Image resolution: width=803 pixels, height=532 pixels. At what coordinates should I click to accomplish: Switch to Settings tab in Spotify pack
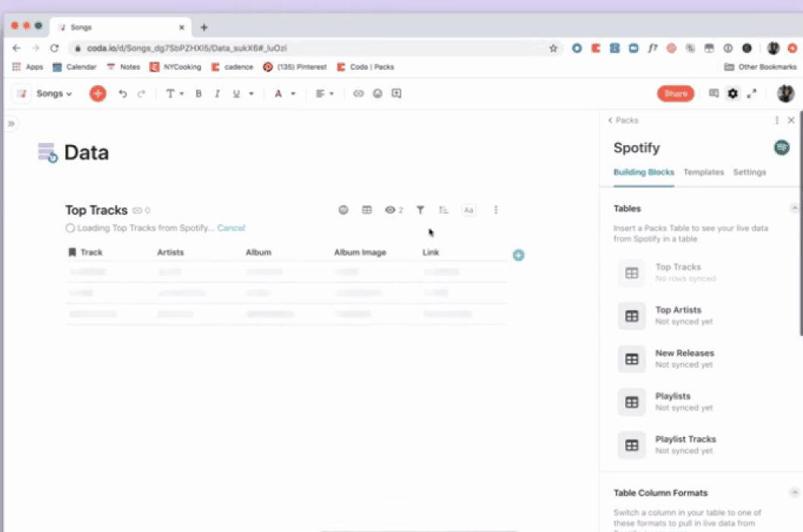point(749,172)
